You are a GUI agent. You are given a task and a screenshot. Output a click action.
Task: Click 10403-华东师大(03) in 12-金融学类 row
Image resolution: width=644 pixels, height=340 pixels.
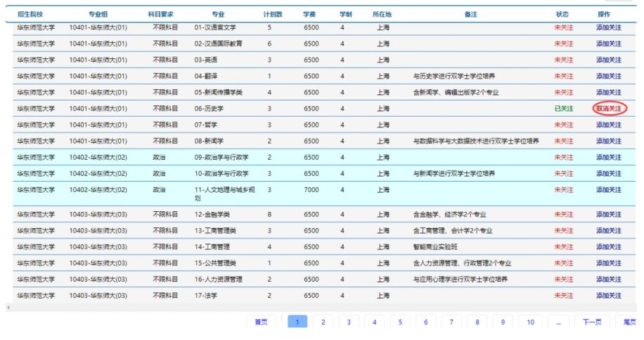tap(98, 215)
